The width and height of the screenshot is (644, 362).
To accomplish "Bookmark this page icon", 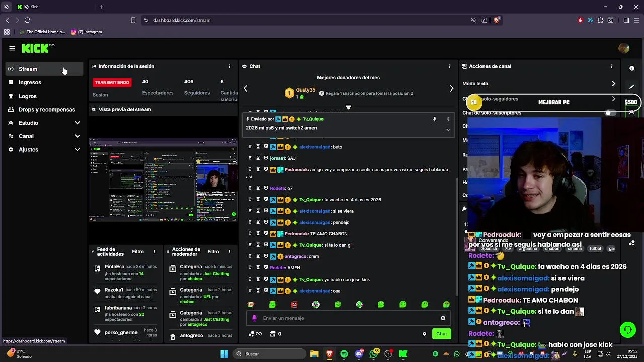I will click(x=133, y=20).
